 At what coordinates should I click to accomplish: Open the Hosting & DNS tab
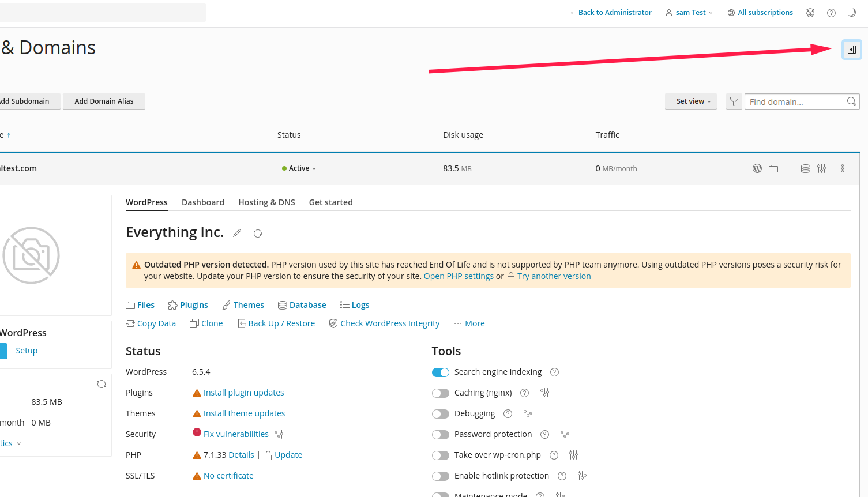click(266, 202)
